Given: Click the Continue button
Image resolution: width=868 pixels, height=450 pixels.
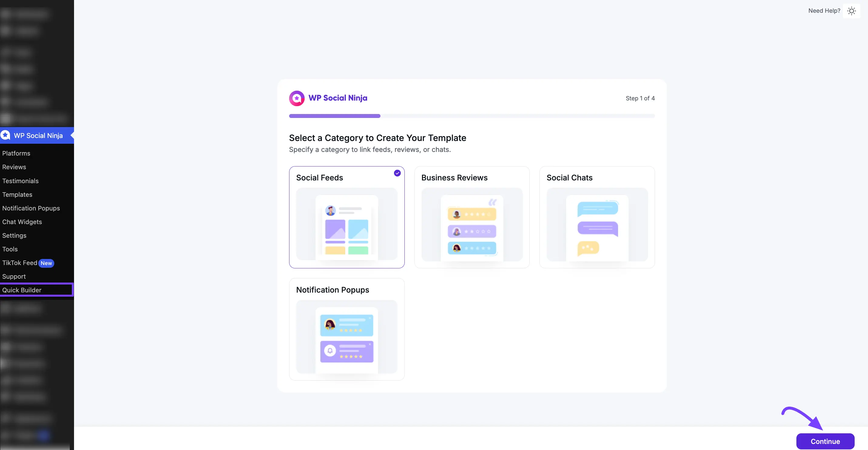Looking at the screenshot, I should (825, 441).
